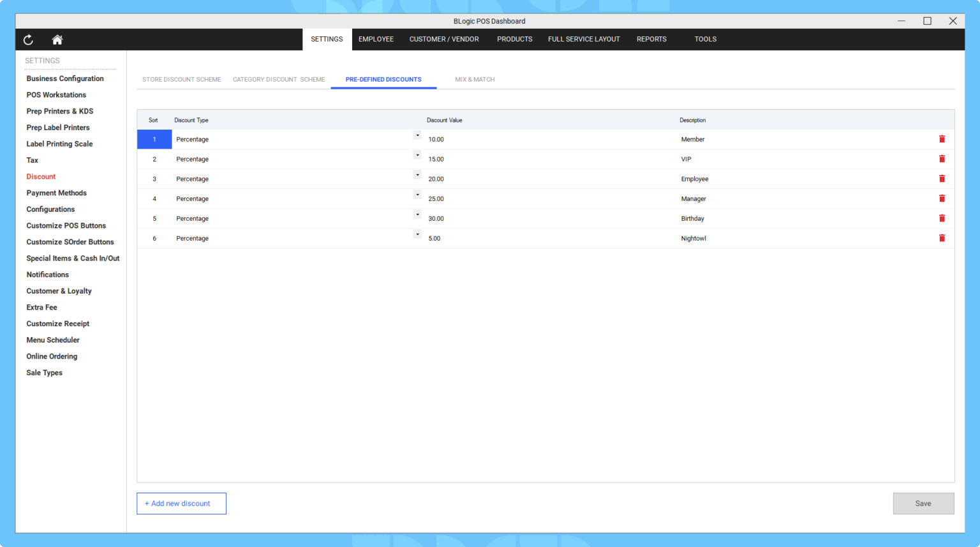Go to the home icon
The height and width of the screenshot is (547, 980).
click(57, 40)
